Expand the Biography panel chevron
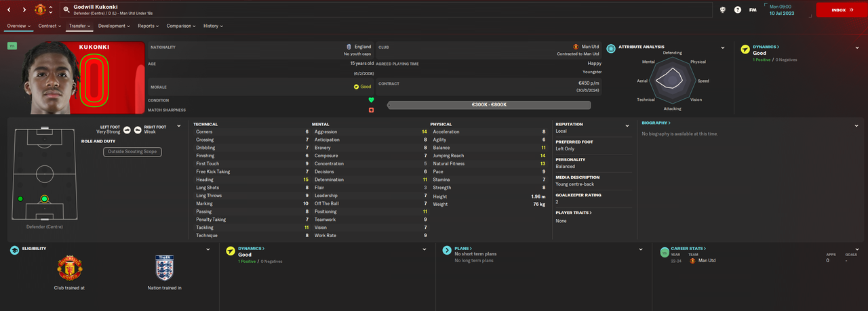This screenshot has width=868, height=311. [x=858, y=125]
